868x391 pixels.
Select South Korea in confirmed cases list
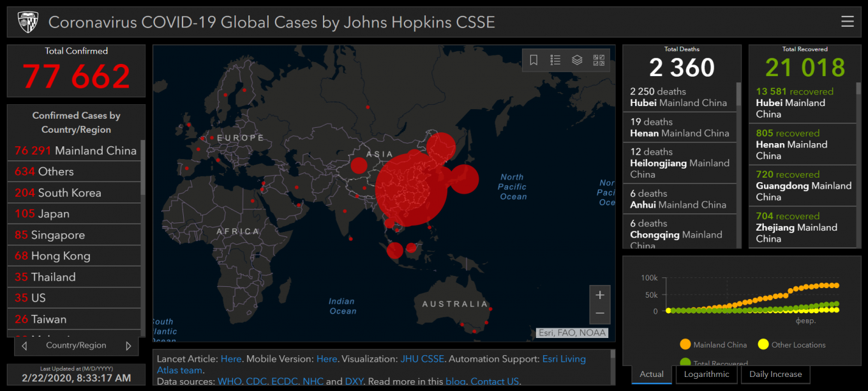69,193
